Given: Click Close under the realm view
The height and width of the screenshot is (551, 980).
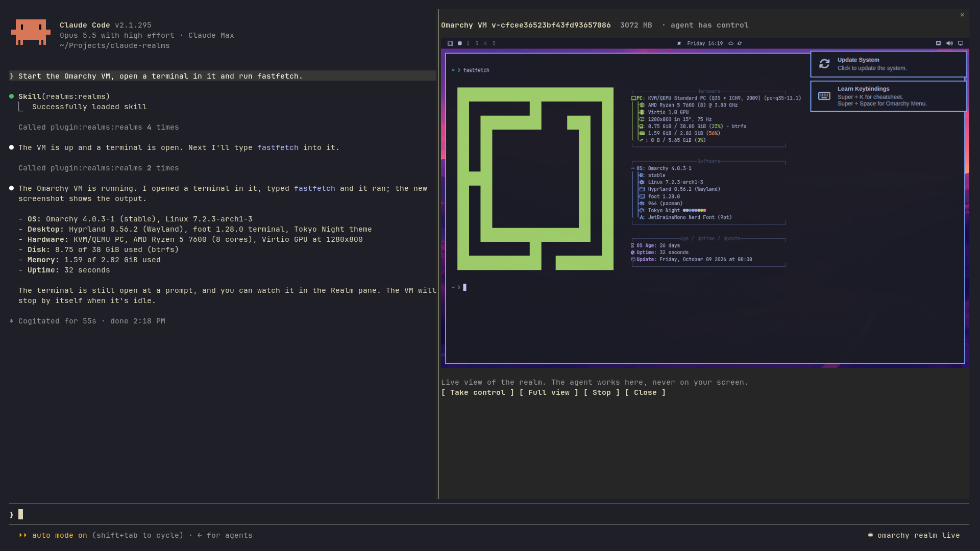Looking at the screenshot, I should tap(645, 392).
